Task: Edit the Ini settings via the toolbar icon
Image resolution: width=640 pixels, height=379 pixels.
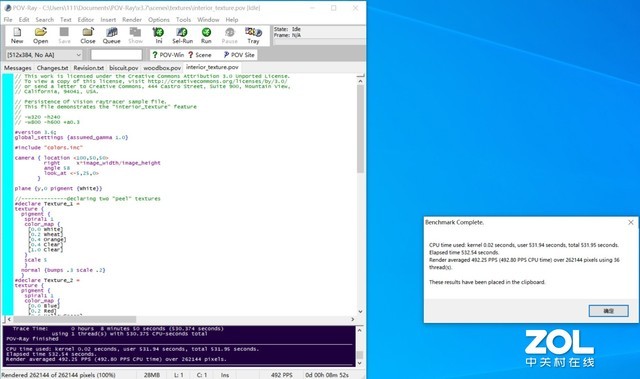Action: (x=158, y=35)
